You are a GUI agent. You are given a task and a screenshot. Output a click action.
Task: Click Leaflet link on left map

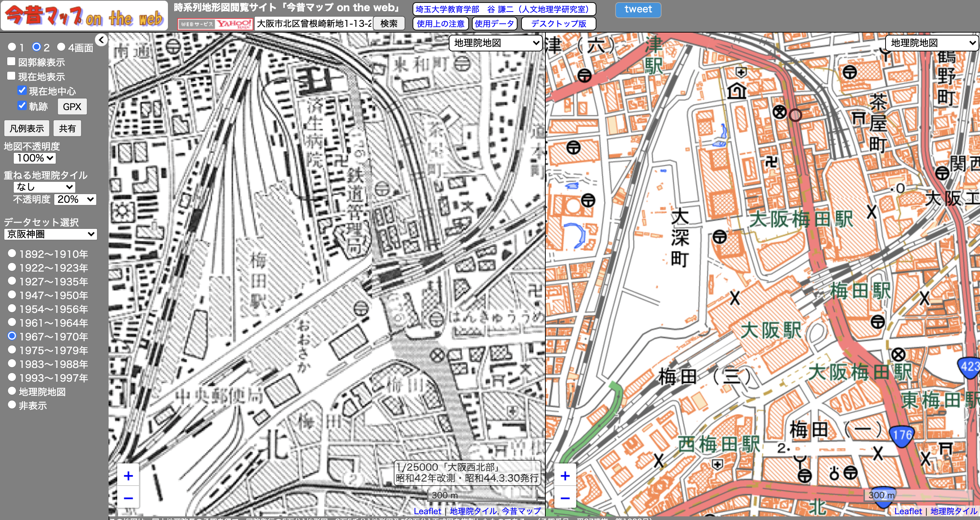[x=427, y=511]
